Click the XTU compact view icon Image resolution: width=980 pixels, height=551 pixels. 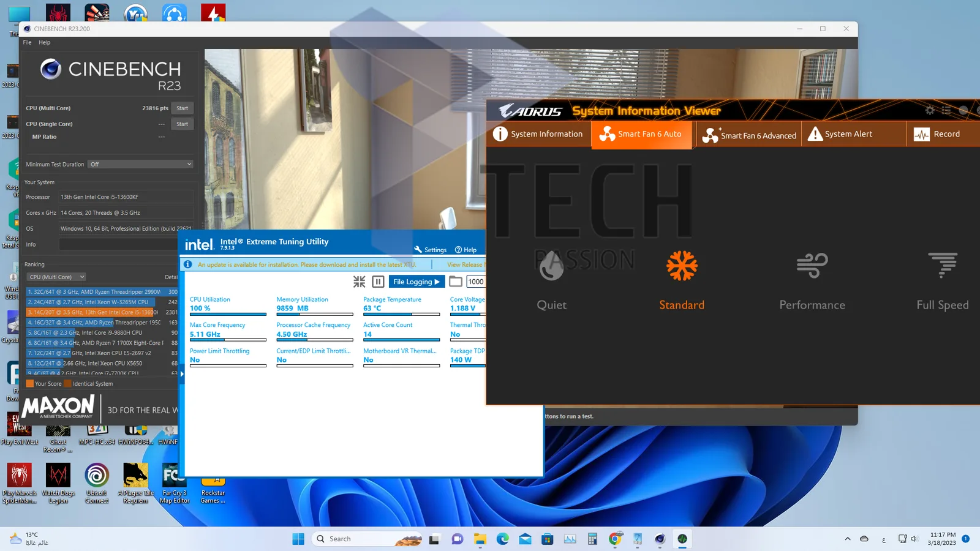(x=360, y=282)
